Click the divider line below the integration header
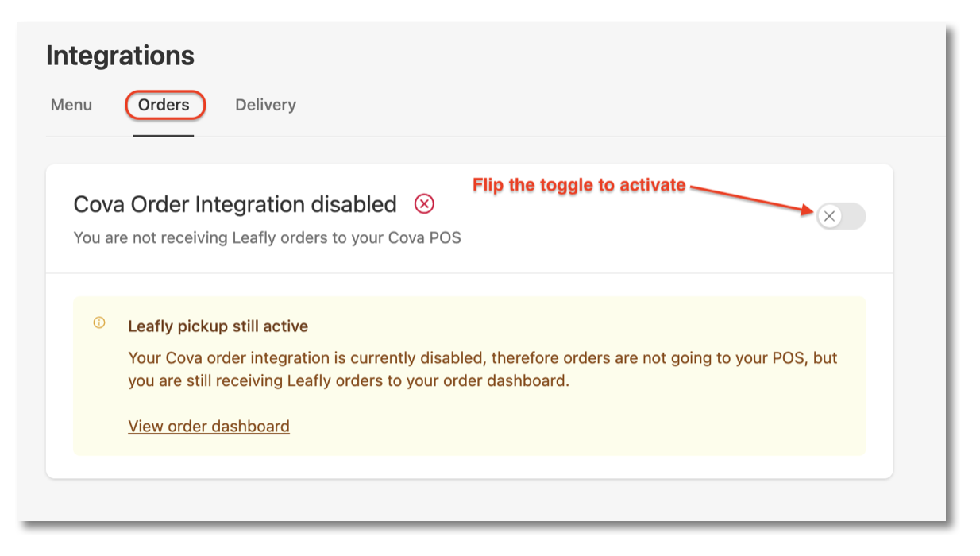The image size is (980, 556). (x=469, y=273)
